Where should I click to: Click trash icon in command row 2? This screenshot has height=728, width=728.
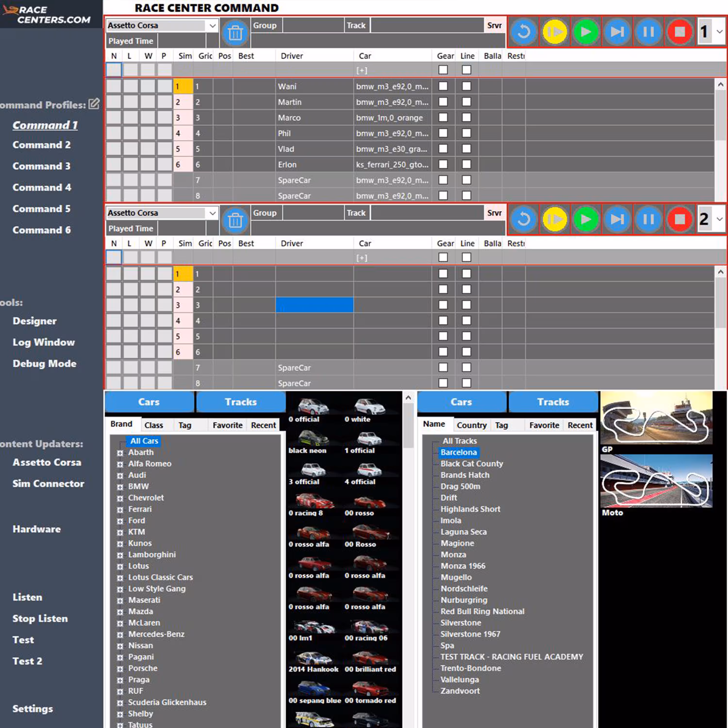point(235,220)
